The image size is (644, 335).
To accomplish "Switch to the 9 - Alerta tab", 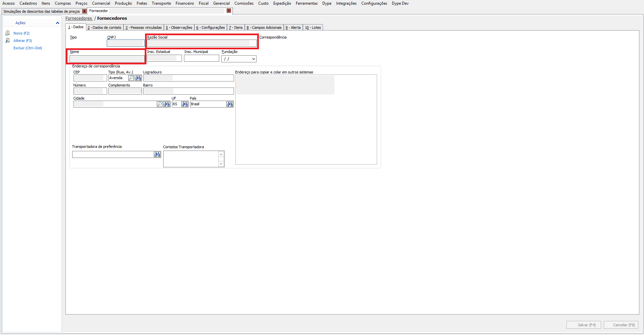I will pyautogui.click(x=293, y=27).
